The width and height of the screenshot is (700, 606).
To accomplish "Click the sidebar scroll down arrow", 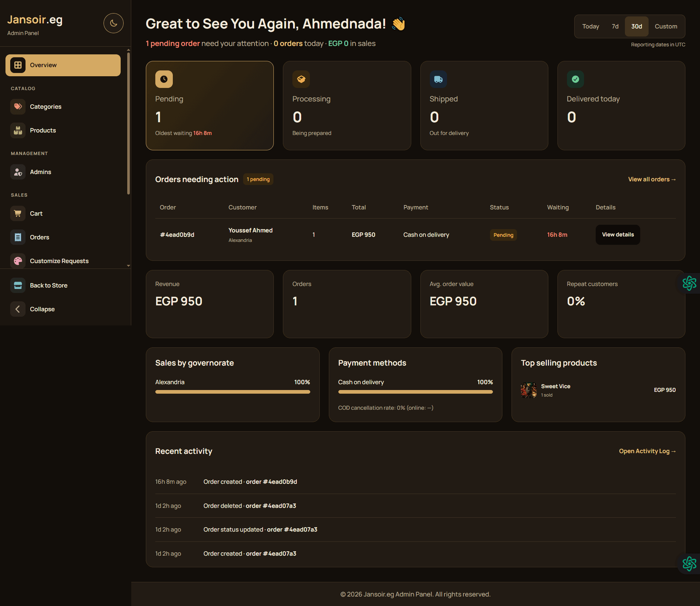I will [x=128, y=266].
